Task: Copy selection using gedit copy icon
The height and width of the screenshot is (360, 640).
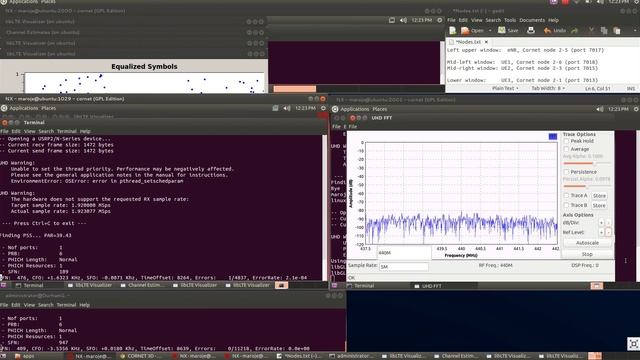Action: point(604,30)
